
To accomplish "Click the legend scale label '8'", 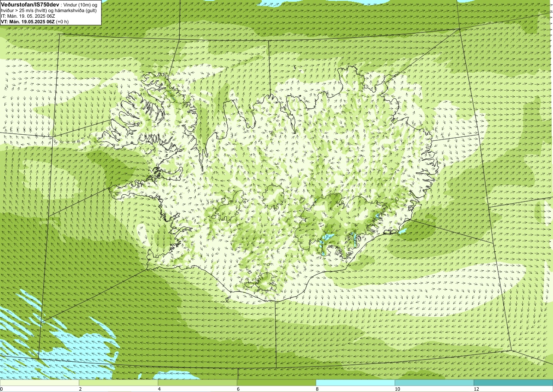I will pyautogui.click(x=318, y=389).
